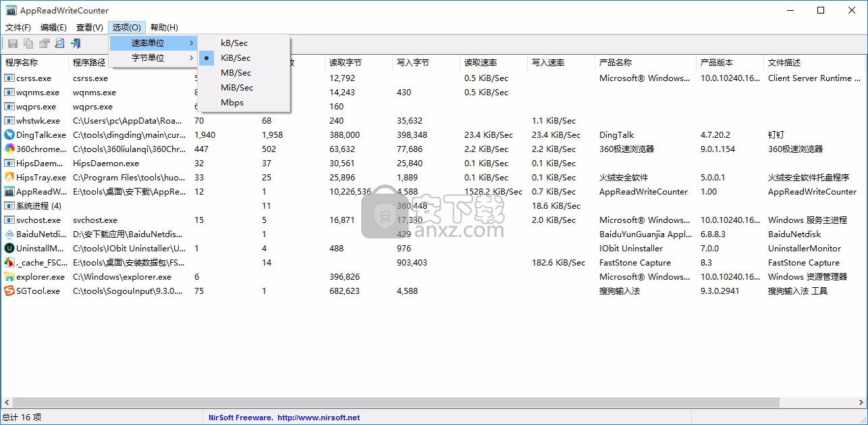Viewport: 868px width, 425px height.
Task: Sort by 读取字节 column header
Action: pyautogui.click(x=358, y=63)
